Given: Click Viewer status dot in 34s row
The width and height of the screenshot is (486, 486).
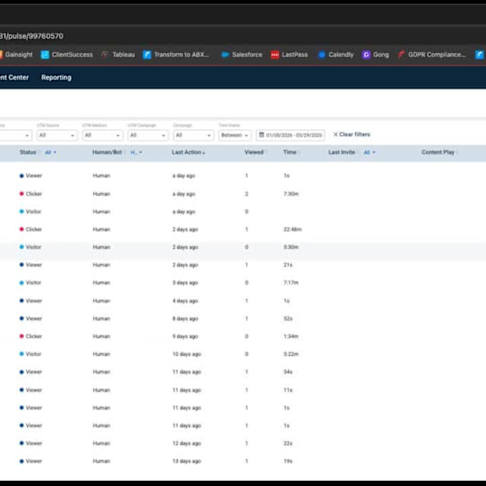Looking at the screenshot, I should 22,372.
